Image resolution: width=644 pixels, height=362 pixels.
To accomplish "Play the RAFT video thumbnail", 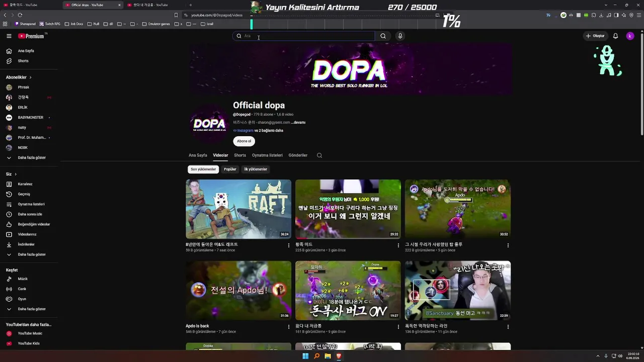I will [x=238, y=209].
